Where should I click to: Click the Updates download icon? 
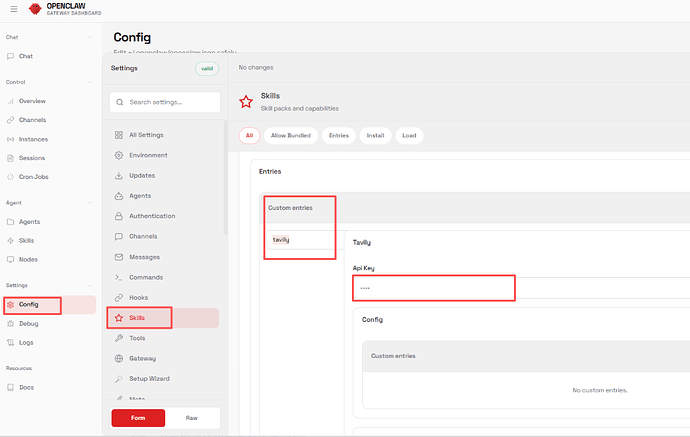[119, 176]
